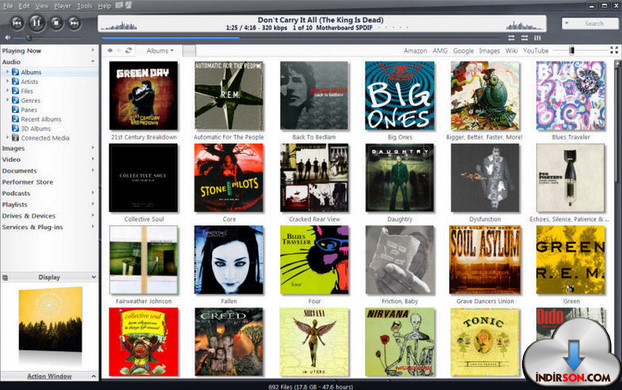The height and width of the screenshot is (390, 622).
Task: Click the Genres tree icon
Action: point(15,100)
